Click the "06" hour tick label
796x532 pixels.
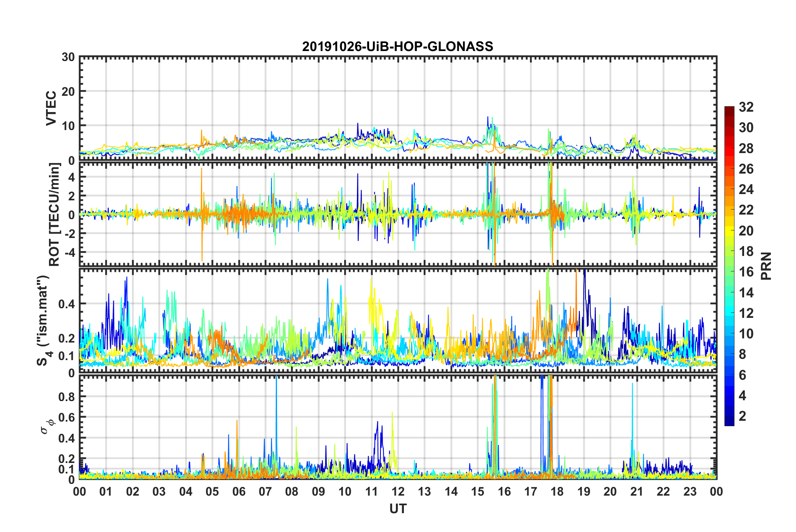pyautogui.click(x=239, y=491)
